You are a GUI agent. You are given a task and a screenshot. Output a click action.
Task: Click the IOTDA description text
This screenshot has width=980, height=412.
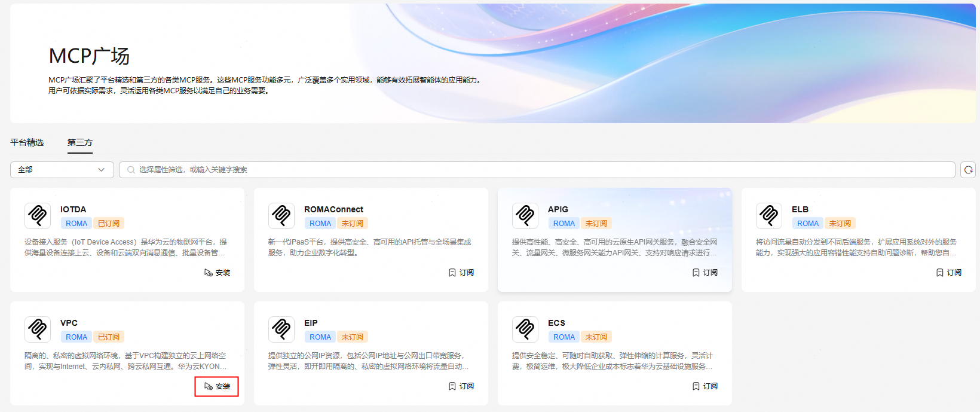(126, 248)
